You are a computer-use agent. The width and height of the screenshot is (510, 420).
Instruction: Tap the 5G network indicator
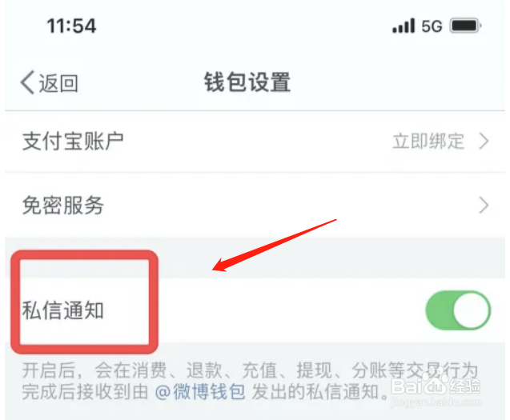(x=432, y=26)
